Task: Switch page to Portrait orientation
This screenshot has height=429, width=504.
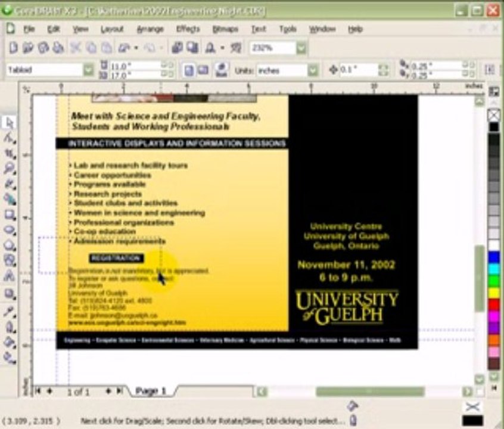Action: click(x=189, y=70)
